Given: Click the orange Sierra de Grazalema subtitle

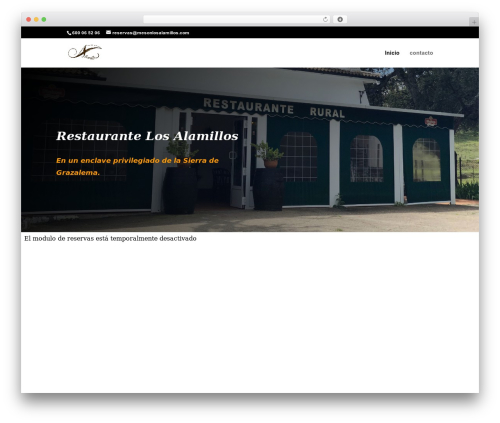Looking at the screenshot, I should click(x=137, y=166).
